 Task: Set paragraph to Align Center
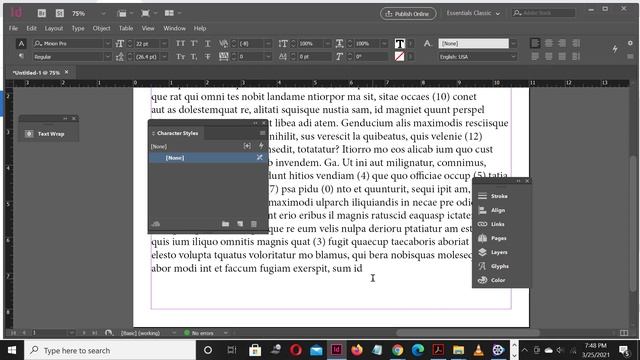click(x=549, y=43)
